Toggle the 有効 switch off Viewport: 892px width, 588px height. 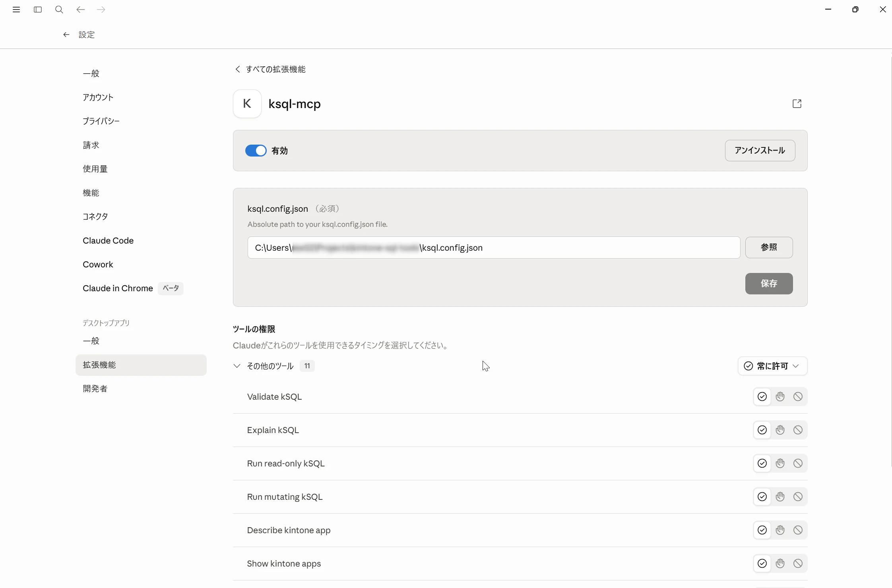click(256, 151)
